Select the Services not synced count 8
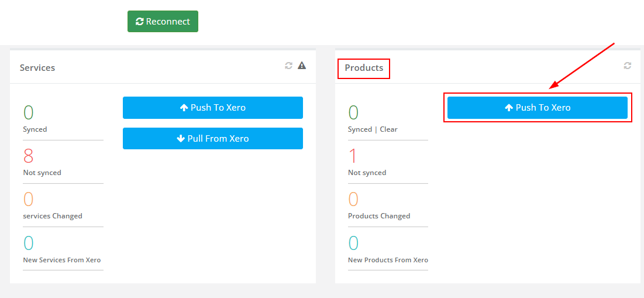The height and width of the screenshot is (298, 644). [28, 156]
